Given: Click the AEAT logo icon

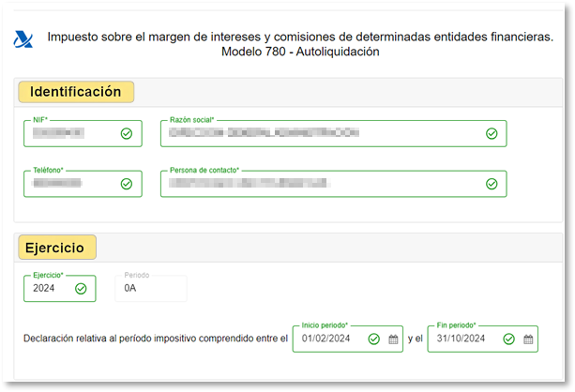Looking at the screenshot, I should (x=22, y=39).
